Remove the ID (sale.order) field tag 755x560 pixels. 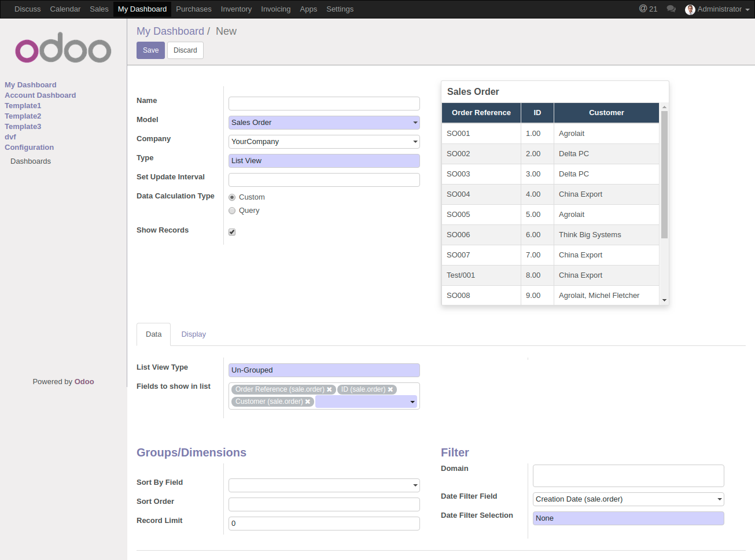(391, 390)
